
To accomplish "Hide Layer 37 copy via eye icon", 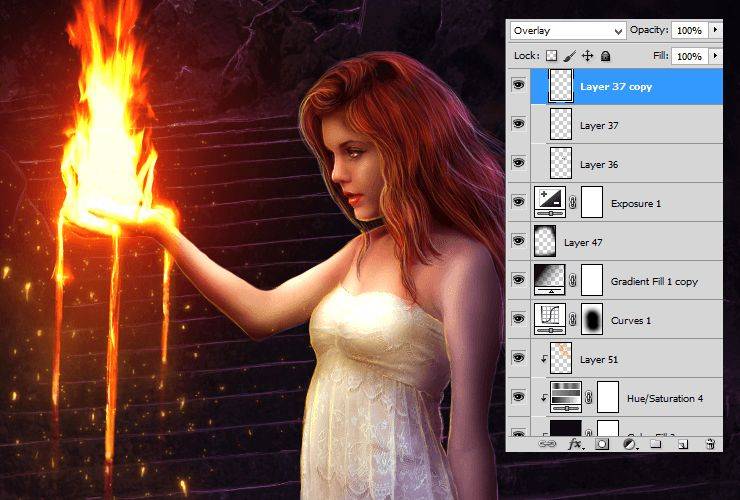I will coord(518,85).
